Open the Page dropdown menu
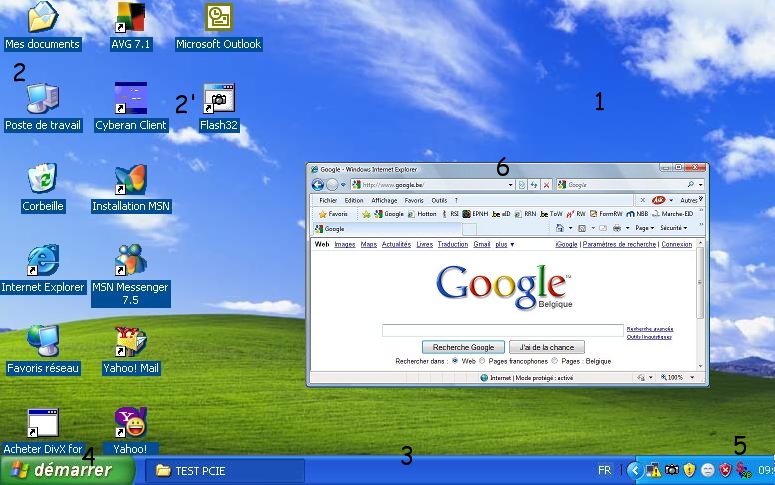 click(645, 228)
